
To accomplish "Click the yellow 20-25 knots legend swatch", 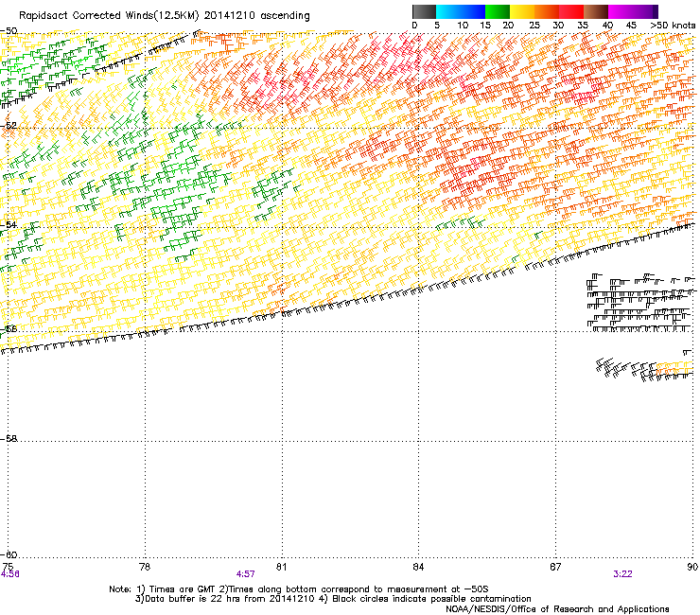I will pos(522,11).
